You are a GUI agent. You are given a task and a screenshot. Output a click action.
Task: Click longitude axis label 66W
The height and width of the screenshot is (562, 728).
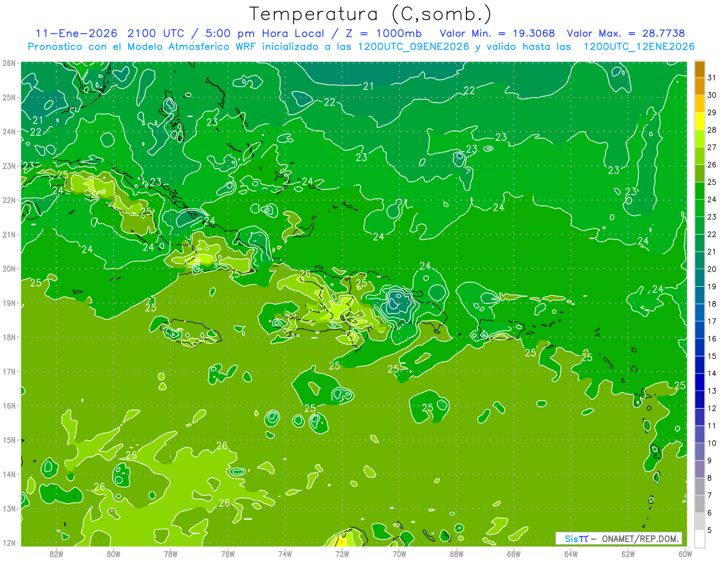coord(514,554)
